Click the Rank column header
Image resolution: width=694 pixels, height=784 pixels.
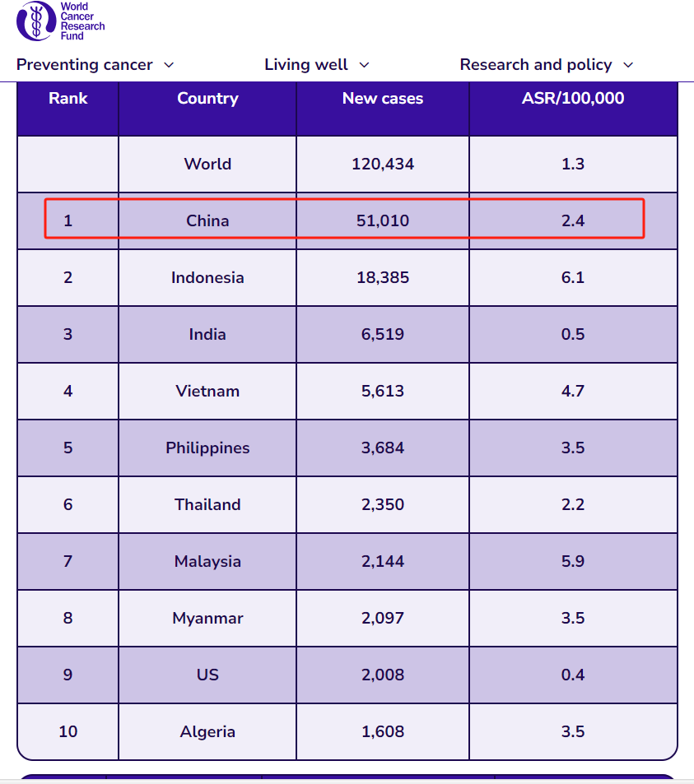[68, 99]
